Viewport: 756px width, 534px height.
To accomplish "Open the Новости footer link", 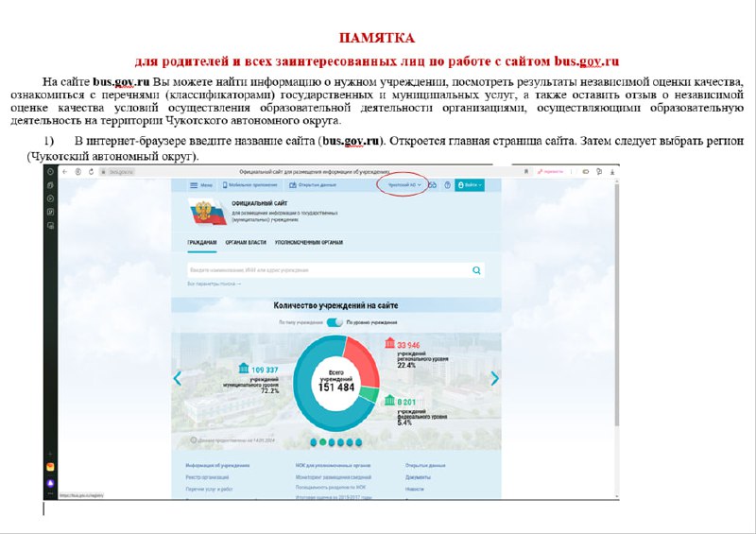I will pyautogui.click(x=415, y=489).
